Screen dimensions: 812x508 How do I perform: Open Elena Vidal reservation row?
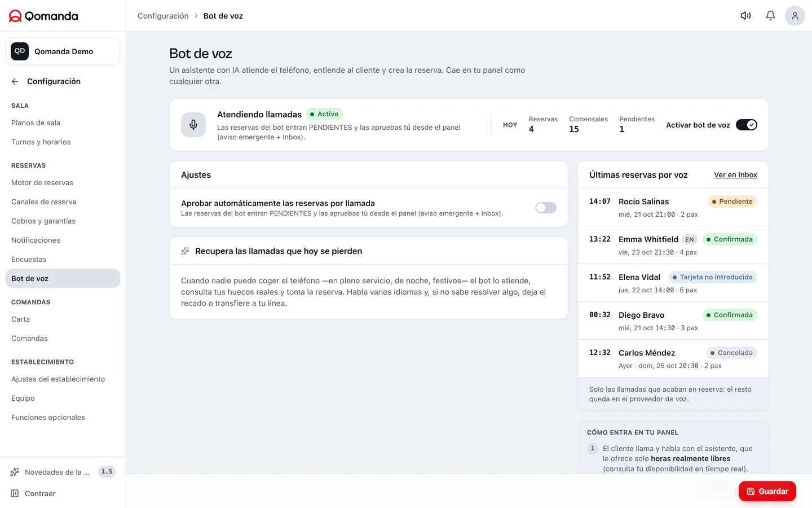pos(673,283)
